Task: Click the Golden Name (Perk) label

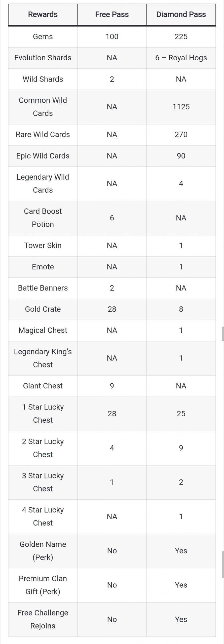Action: click(43, 551)
